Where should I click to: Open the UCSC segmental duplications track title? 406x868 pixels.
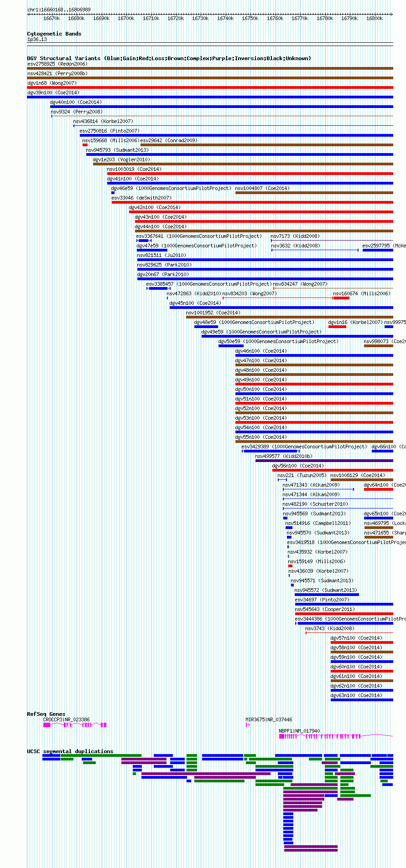click(70, 751)
